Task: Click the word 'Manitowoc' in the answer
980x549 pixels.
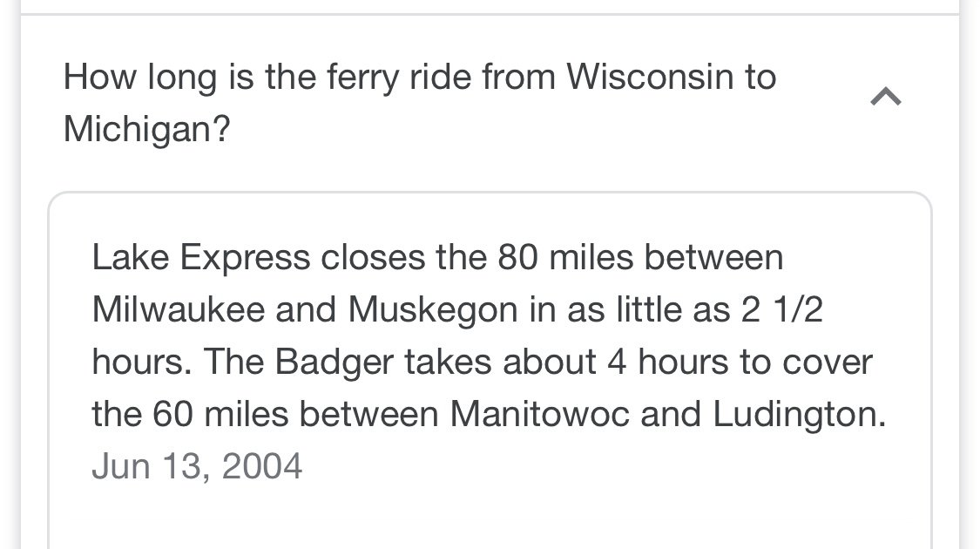Action: point(539,414)
